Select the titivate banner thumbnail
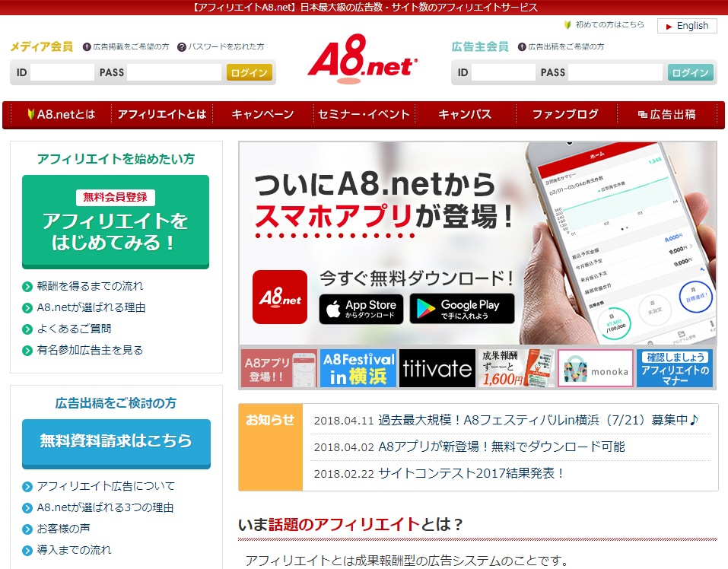Viewport: 728px width, 569px height. (x=437, y=368)
